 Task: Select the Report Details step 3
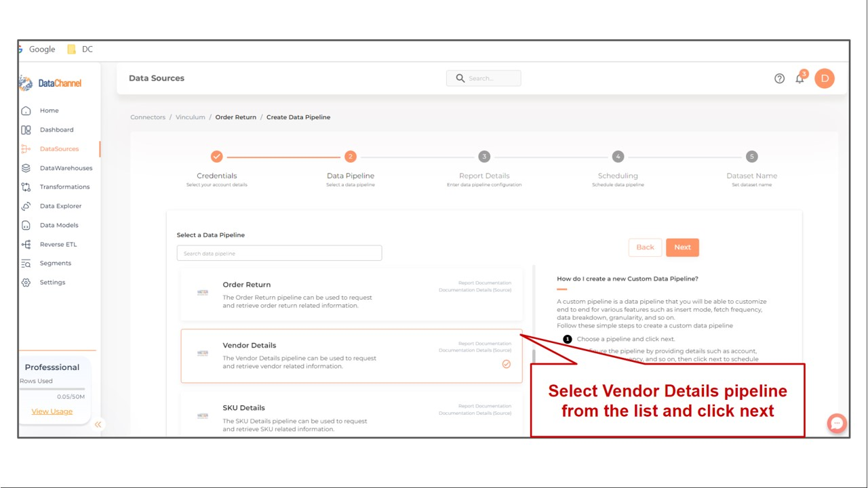tap(484, 157)
